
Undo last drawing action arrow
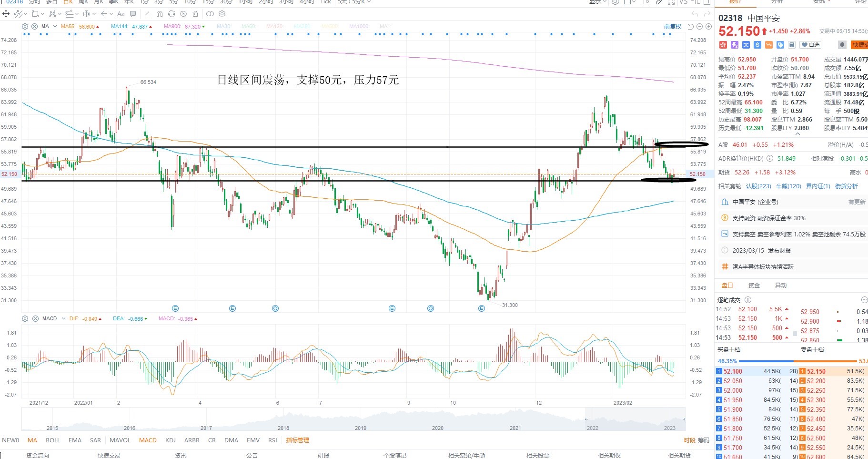pos(695,14)
